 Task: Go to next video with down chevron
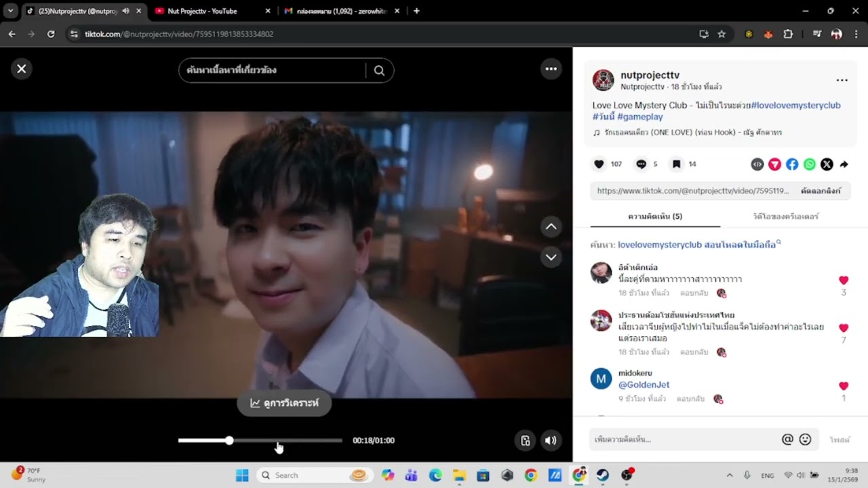(551, 257)
